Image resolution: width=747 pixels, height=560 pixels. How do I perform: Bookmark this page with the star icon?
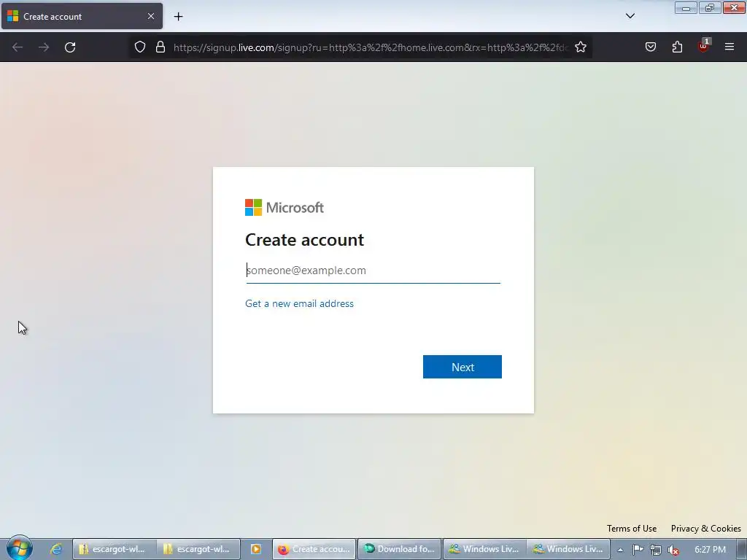point(580,47)
